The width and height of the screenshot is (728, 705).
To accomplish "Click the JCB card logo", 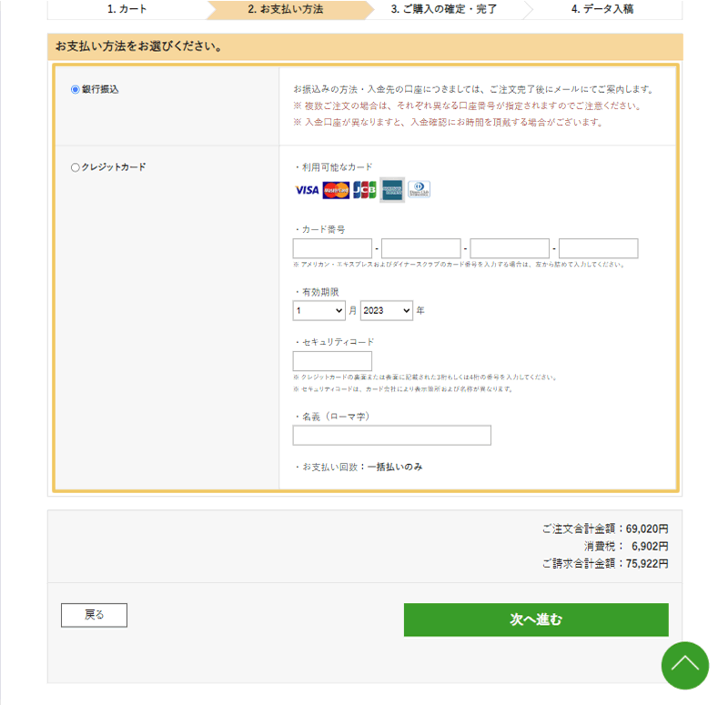I will [364, 190].
